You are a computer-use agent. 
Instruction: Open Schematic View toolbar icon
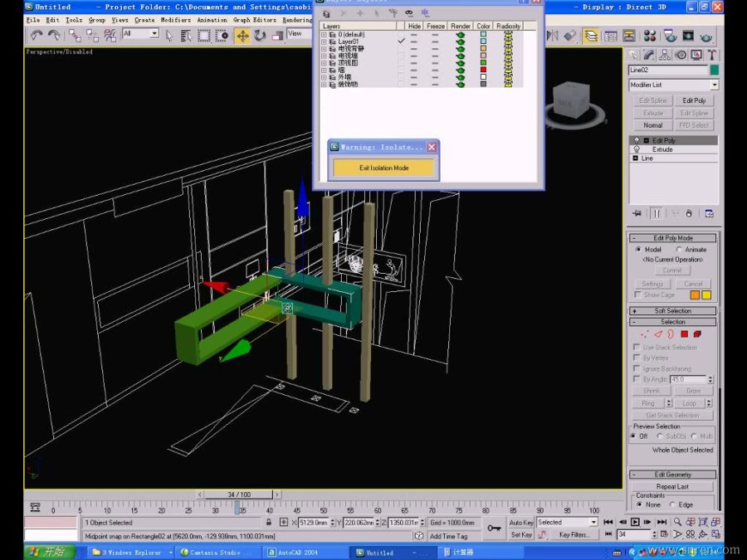pos(629,36)
